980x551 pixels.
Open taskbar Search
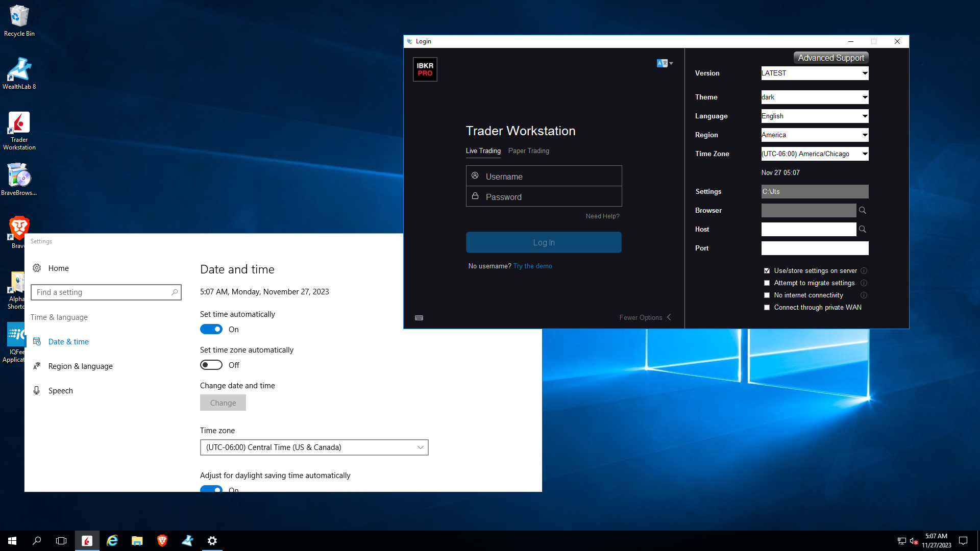37,541
